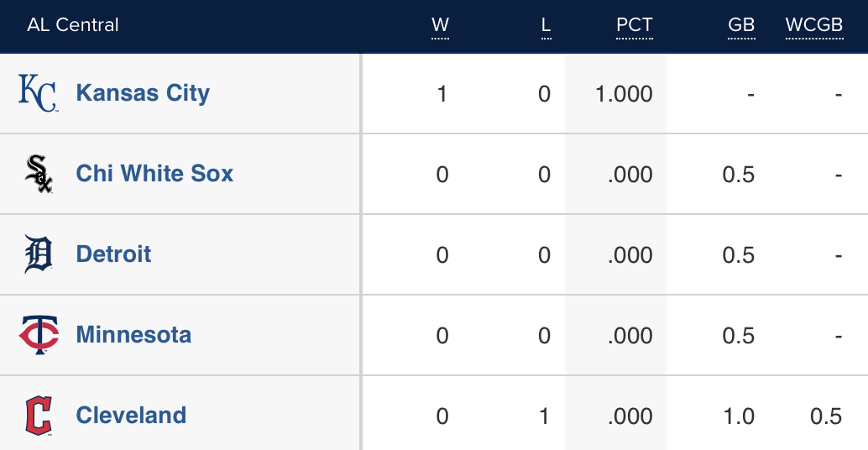Sort by the PCT column header
This screenshot has width=868, height=450.
click(x=634, y=25)
